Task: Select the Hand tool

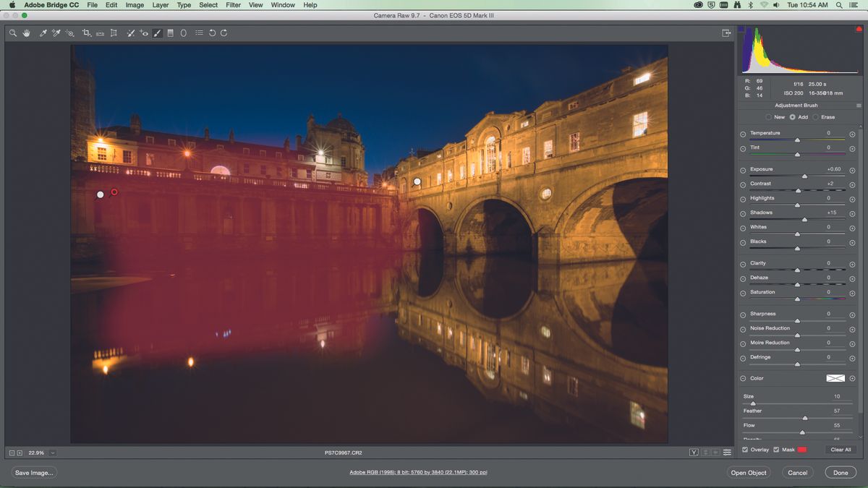Action: [x=27, y=33]
